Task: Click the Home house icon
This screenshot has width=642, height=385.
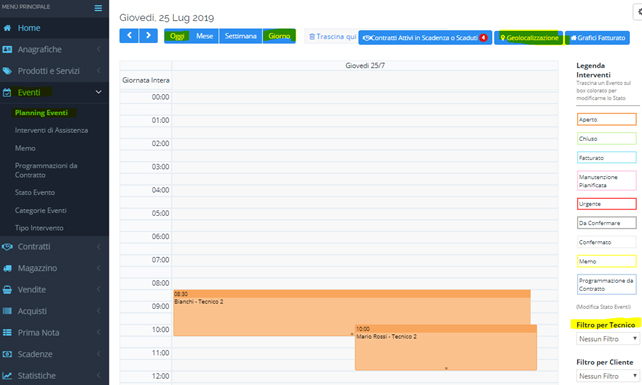Action: [x=7, y=28]
